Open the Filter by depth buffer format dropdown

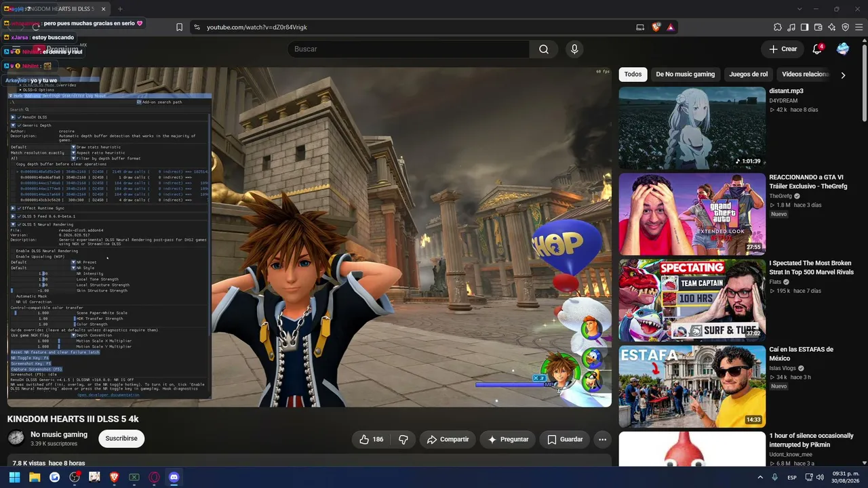pos(73,158)
